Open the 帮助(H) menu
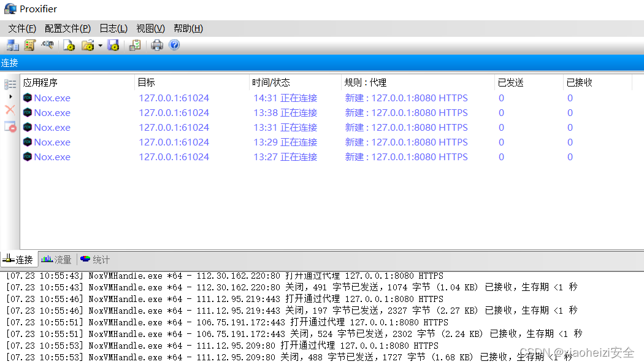Image resolution: width=644 pixels, height=364 pixels. tap(188, 28)
